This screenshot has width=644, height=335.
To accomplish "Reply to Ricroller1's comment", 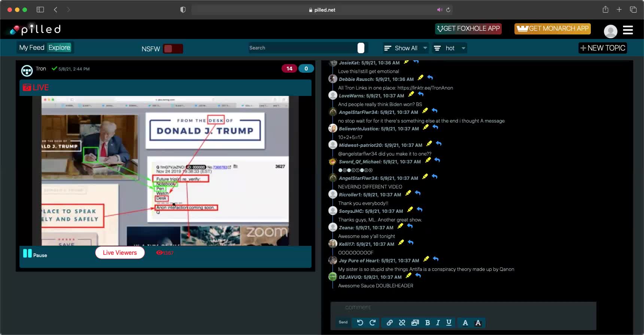I will [418, 193].
